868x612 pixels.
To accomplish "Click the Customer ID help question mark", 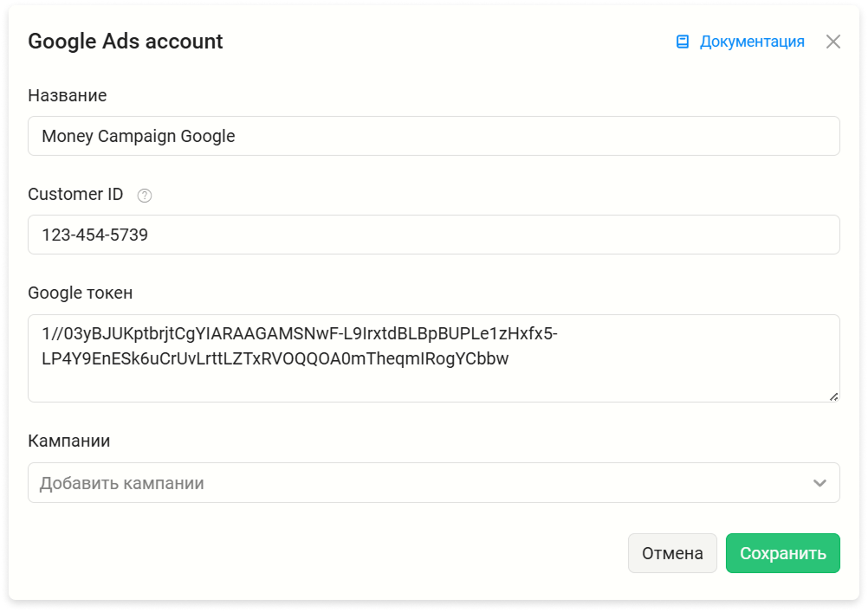I will [145, 196].
